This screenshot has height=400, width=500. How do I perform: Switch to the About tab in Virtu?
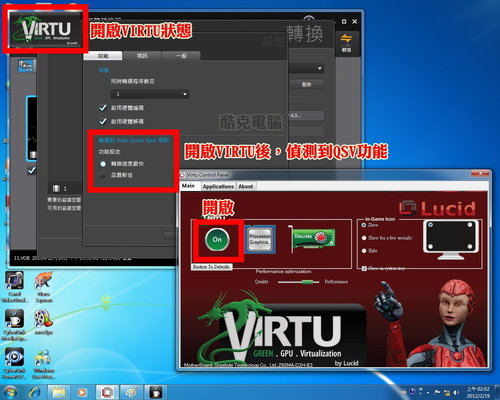point(246,186)
